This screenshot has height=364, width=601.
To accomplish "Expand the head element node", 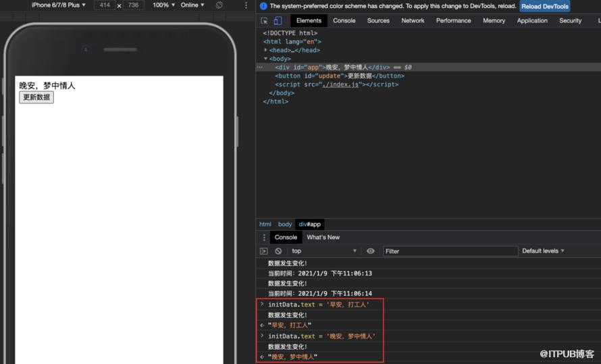I will pos(265,50).
